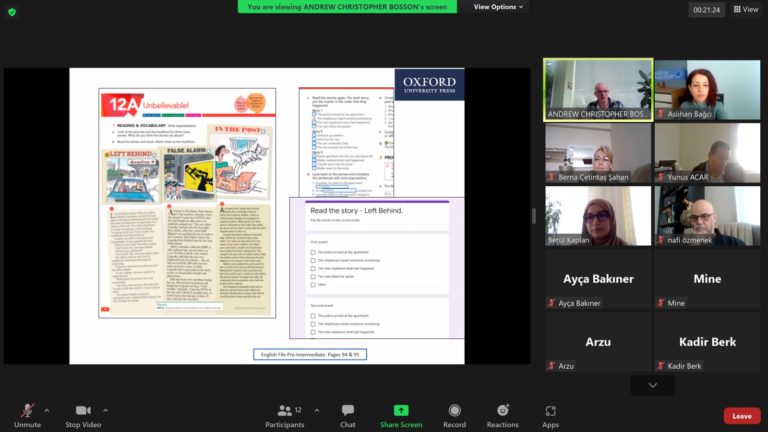Click muted mic icon on Mine label

[x=661, y=303]
